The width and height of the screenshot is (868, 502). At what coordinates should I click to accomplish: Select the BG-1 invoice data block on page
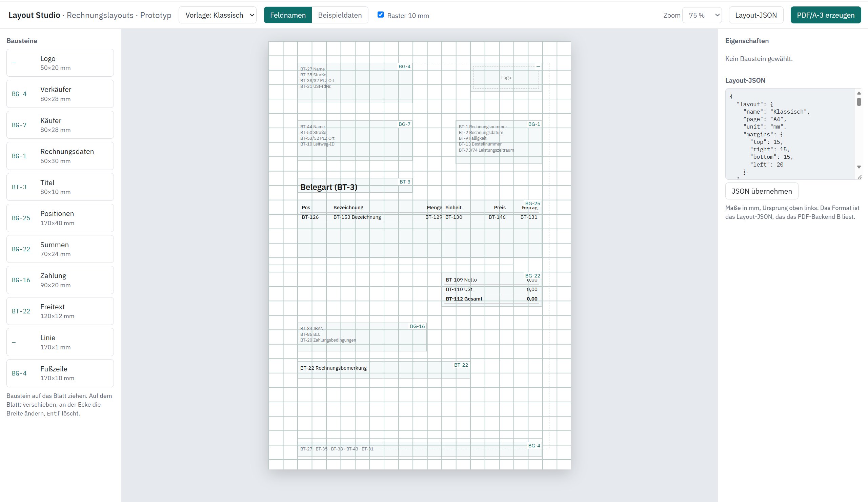[499, 142]
